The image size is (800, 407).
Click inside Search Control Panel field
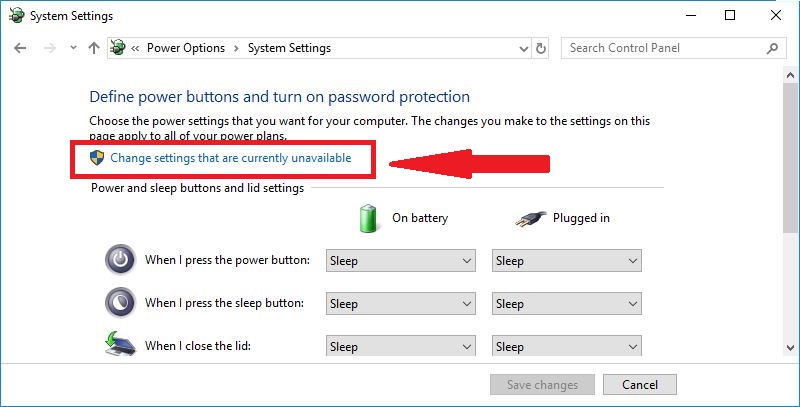tap(663, 48)
